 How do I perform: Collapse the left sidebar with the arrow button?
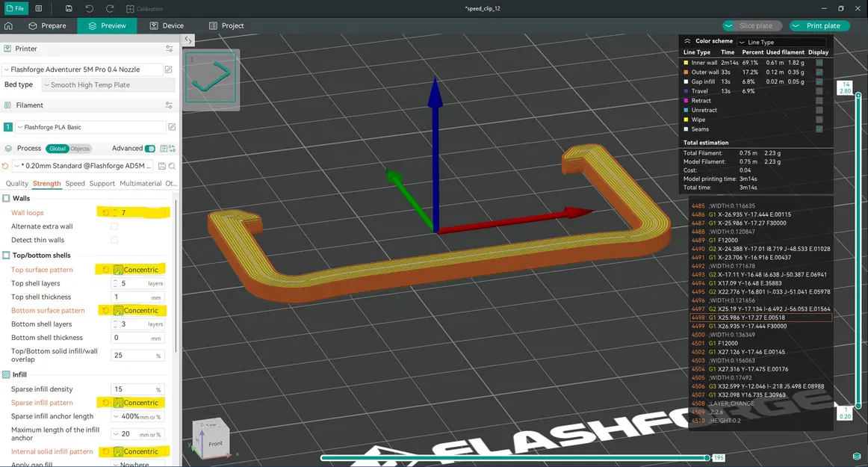tap(188, 40)
